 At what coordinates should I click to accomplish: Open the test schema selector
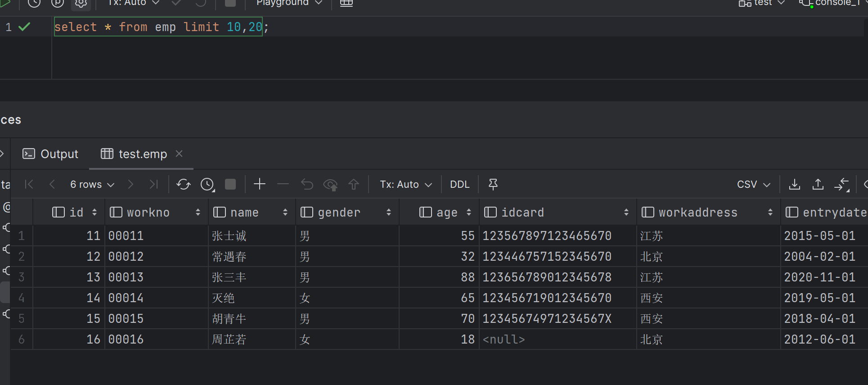(762, 3)
